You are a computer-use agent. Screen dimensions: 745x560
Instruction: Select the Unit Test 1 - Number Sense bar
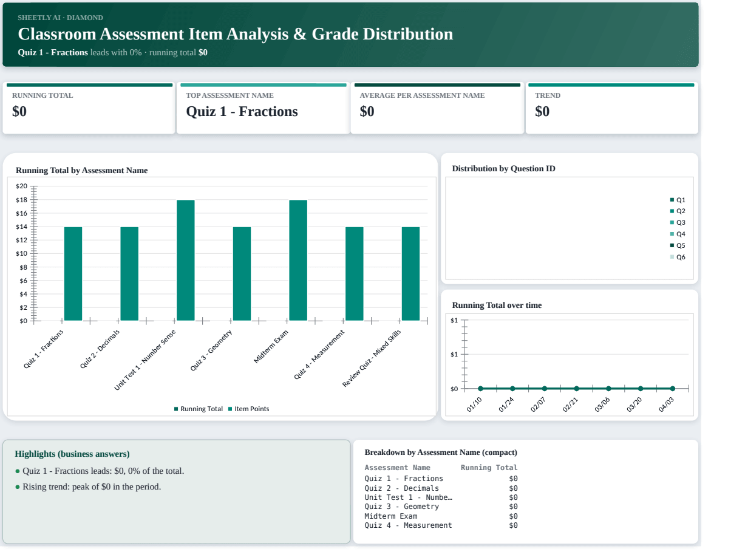[186, 260]
